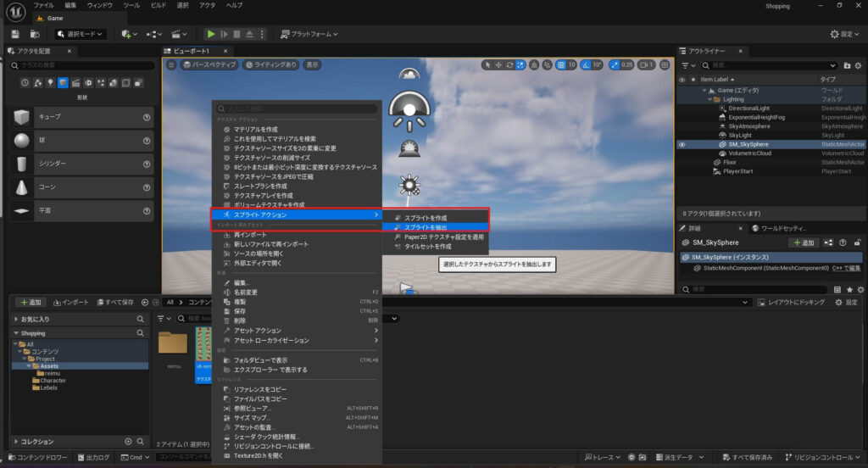Open the 選択モード mode dropdown
The image size is (868, 468).
(x=81, y=34)
